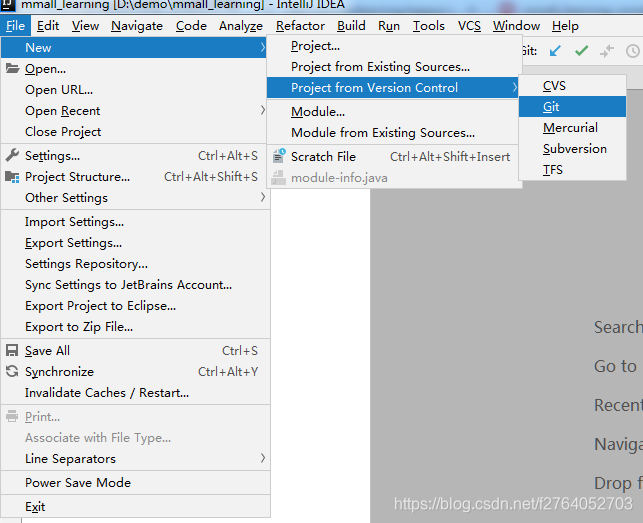This screenshot has width=643, height=523.
Task: Click the Scratch File icon
Action: pos(279,156)
